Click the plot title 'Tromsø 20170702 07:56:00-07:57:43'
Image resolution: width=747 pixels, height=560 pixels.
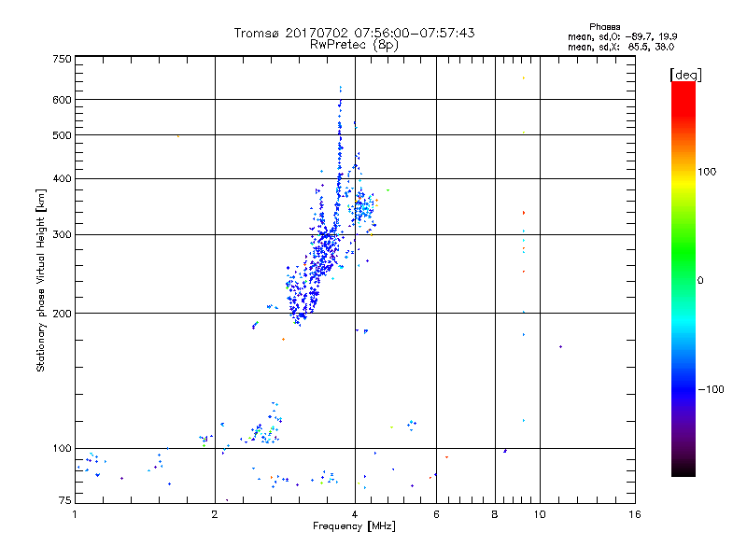pos(354,33)
